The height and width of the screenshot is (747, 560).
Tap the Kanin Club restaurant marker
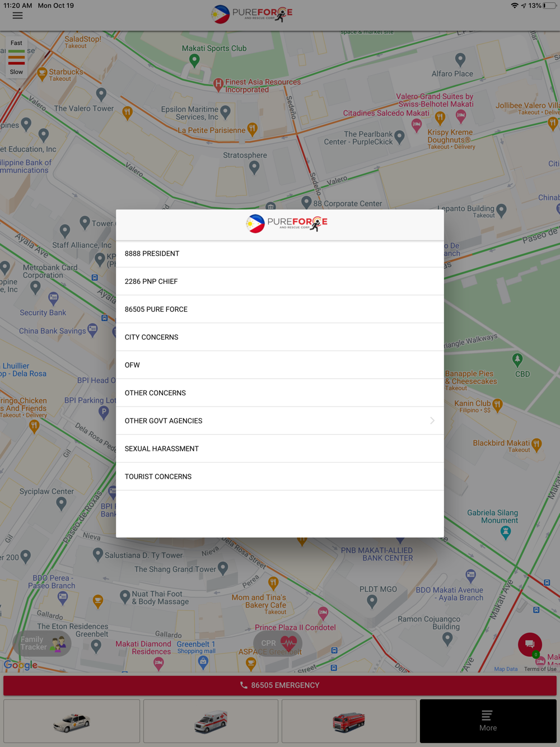tap(498, 404)
